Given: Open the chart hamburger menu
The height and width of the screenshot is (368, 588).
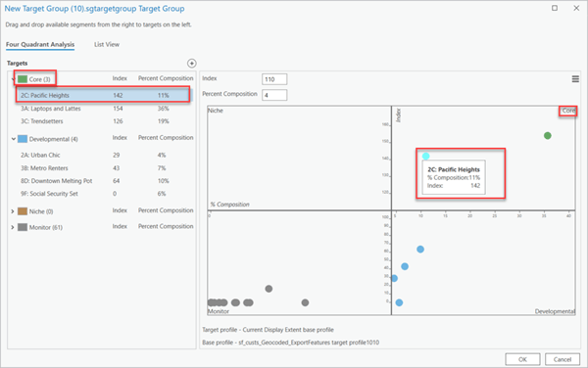Looking at the screenshot, I should 575,79.
